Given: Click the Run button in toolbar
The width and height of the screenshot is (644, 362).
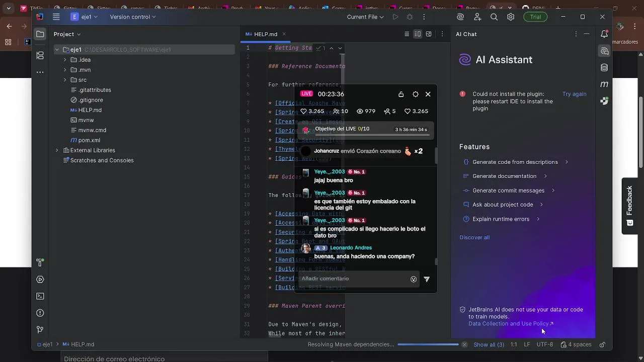Looking at the screenshot, I should (395, 17).
